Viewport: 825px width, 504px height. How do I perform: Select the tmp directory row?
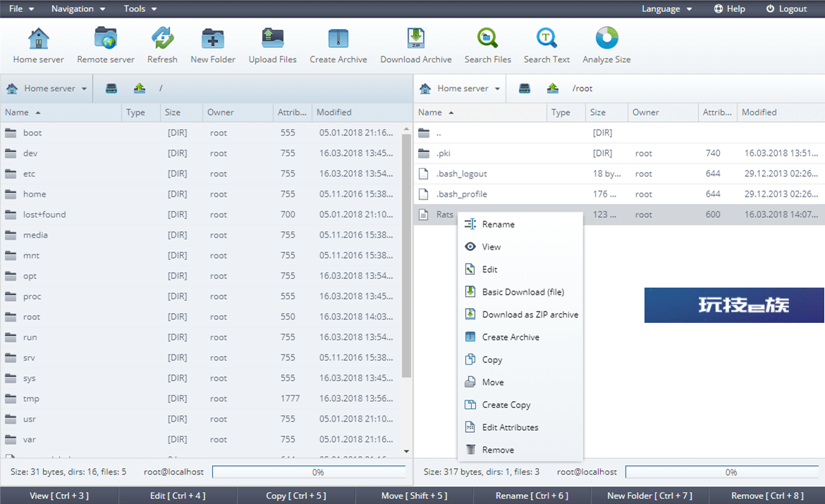[x=202, y=399]
